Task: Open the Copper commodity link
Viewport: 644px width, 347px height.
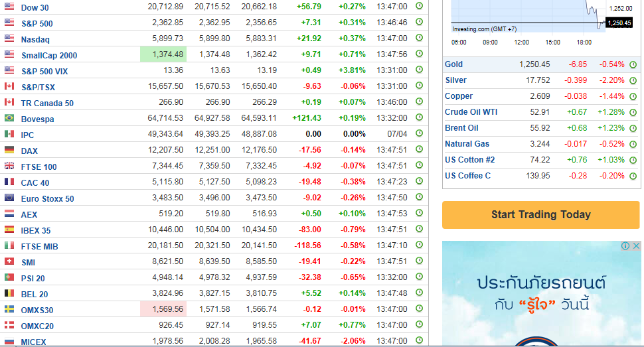Action: point(459,96)
